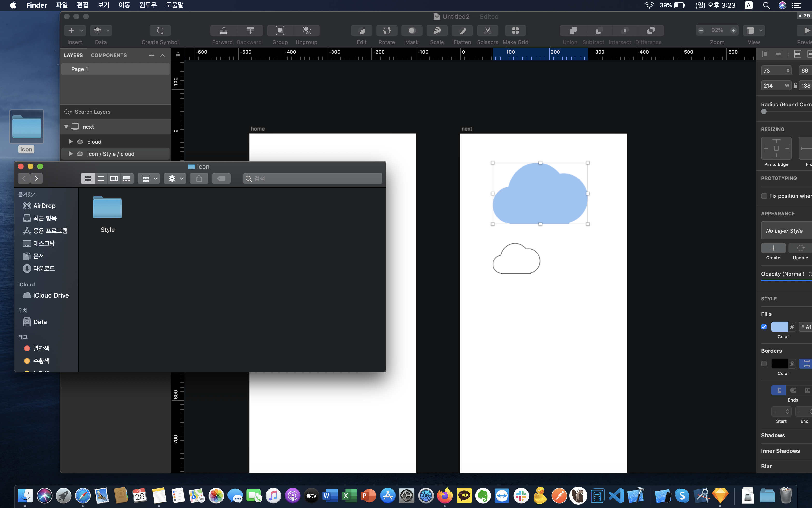Click the Finder 검색 search field
Screen dimensions: 812x508
pyautogui.click(x=312, y=179)
